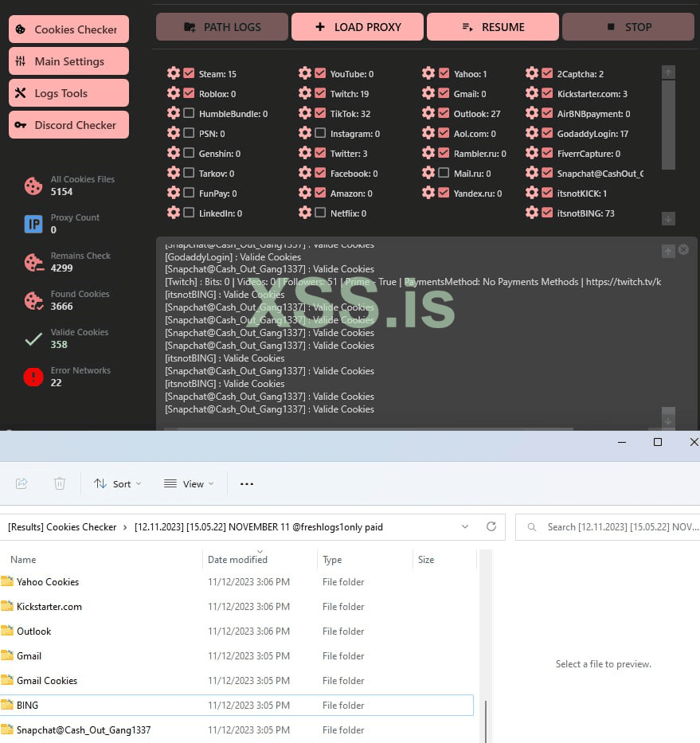Click the Share icon in File Explorer toolbar
This screenshot has height=743, width=700.
22,483
